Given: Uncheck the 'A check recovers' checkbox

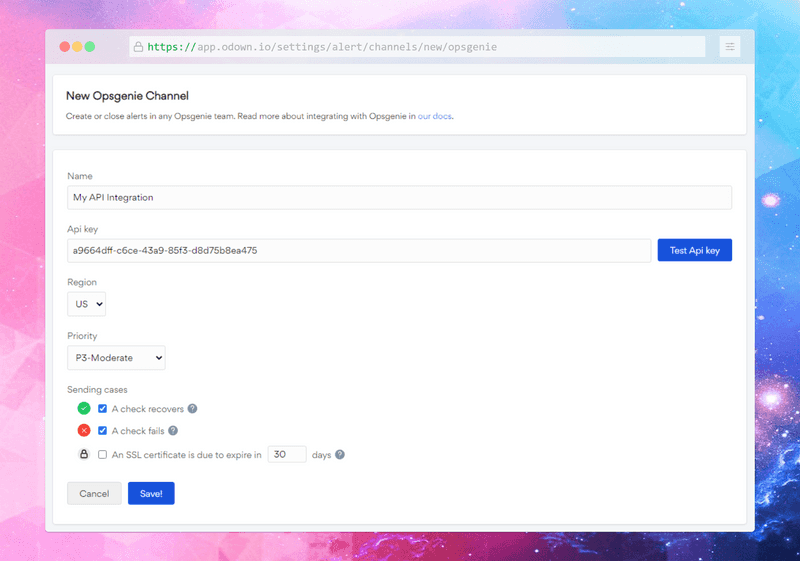Looking at the screenshot, I should [103, 409].
